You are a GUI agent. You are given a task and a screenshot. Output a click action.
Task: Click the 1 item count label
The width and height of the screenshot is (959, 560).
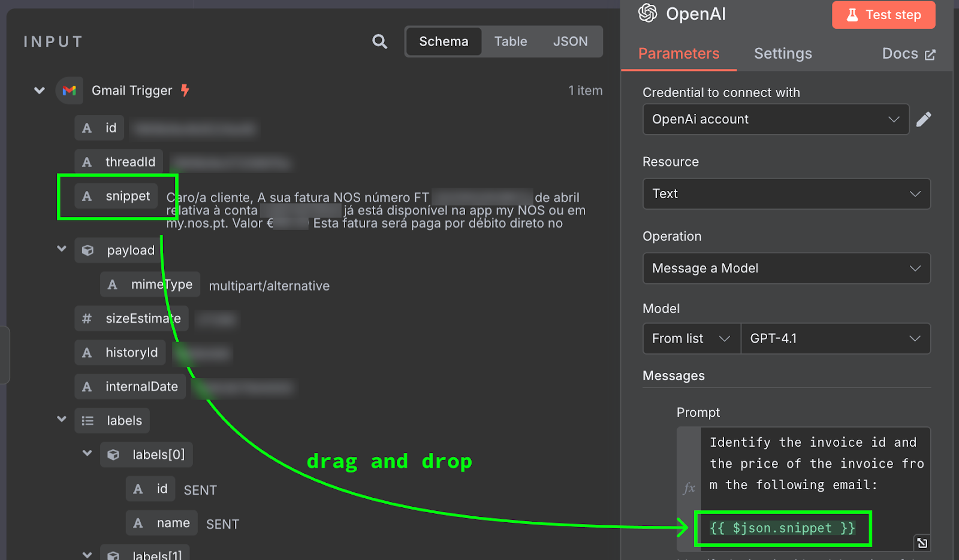pyautogui.click(x=585, y=90)
